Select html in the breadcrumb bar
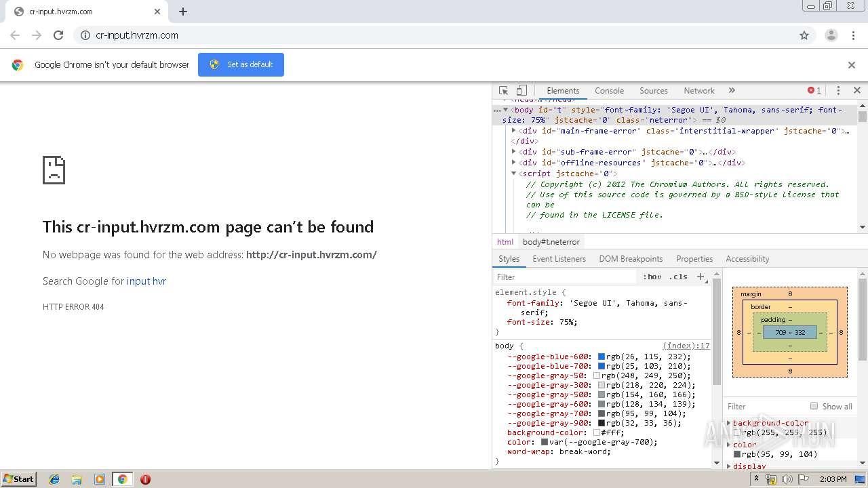868x488 pixels. pos(505,242)
